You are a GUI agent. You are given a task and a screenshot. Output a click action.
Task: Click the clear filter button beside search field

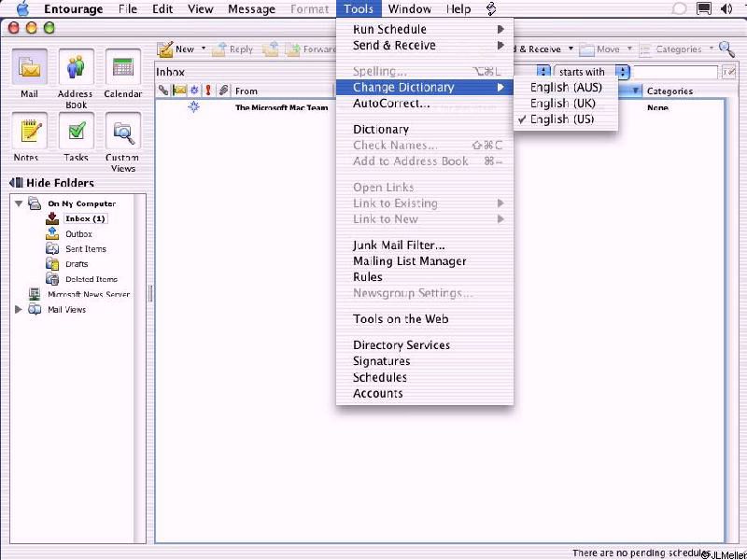pos(728,72)
